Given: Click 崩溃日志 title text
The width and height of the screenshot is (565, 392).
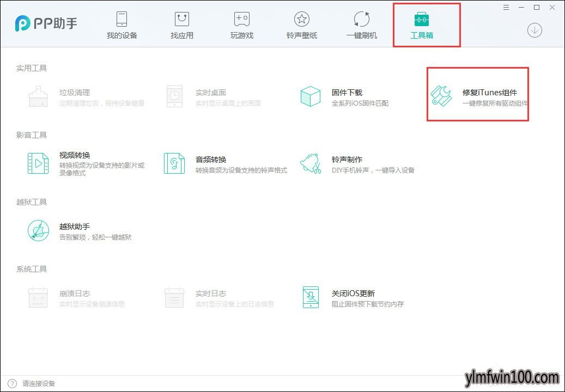Looking at the screenshot, I should pos(75,293).
